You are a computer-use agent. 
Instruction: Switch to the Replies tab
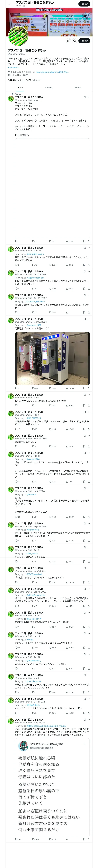pos(49,88)
